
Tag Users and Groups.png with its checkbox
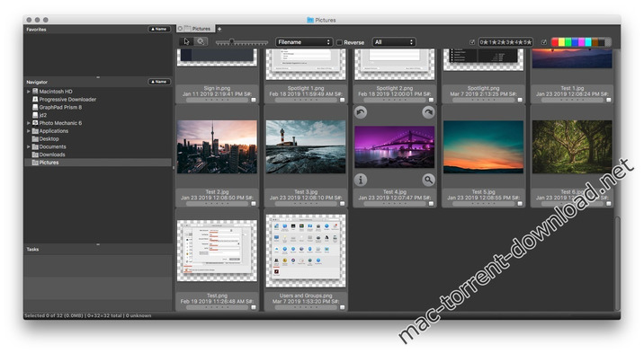342,307
